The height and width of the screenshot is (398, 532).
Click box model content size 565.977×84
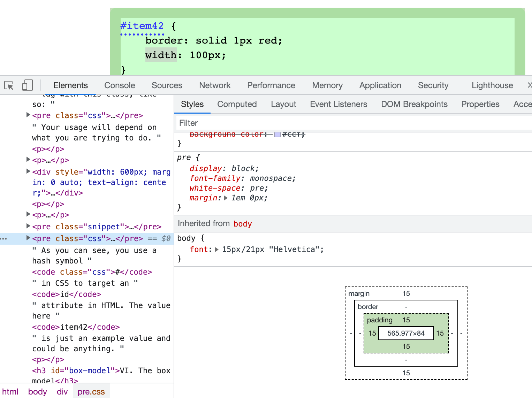click(406, 333)
